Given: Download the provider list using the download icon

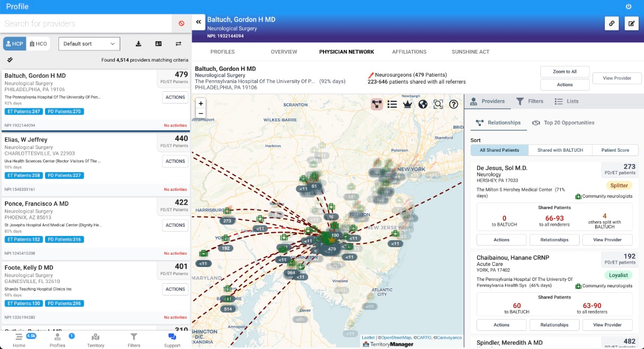Looking at the screenshot, I should [138, 44].
